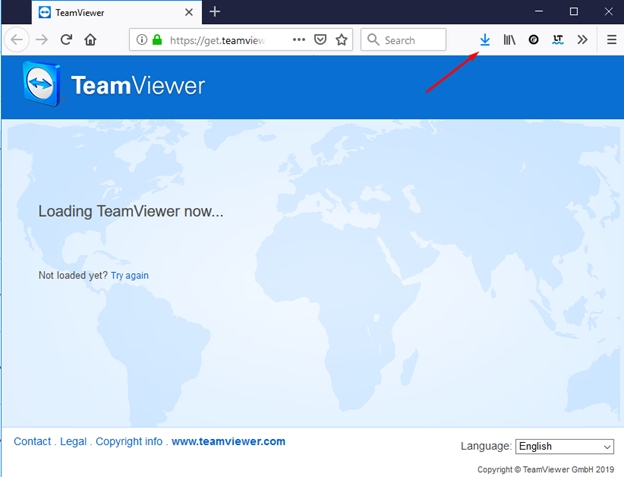Viewport: 624px width, 477px height.
Task: Click the TeamViewer logo in the header
Action: (x=113, y=85)
